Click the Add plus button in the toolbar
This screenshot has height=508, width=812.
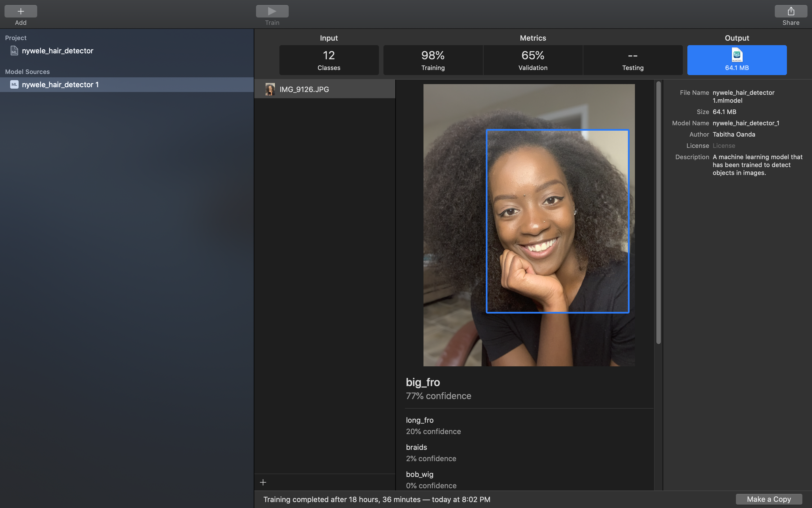click(21, 11)
